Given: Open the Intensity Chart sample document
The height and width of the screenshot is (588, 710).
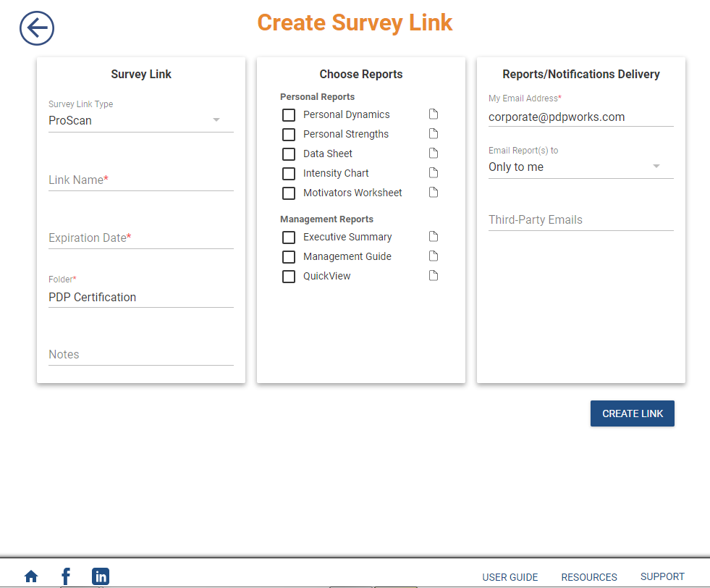Looking at the screenshot, I should (433, 172).
